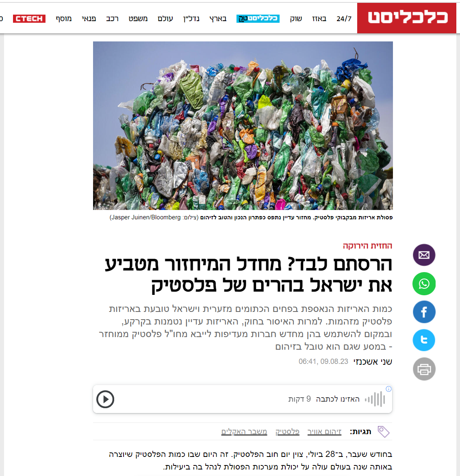Click the purple tag icon
This screenshot has height=476, width=460.
(x=384, y=432)
